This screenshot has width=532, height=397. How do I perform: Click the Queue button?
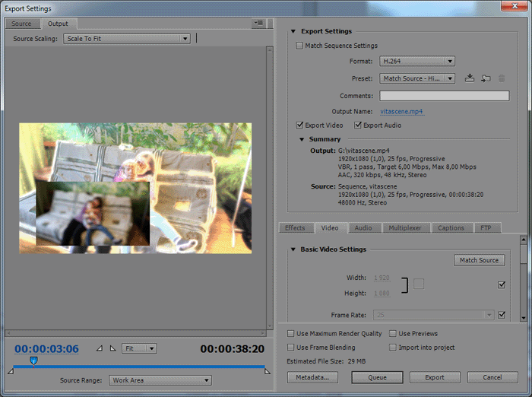(378, 377)
